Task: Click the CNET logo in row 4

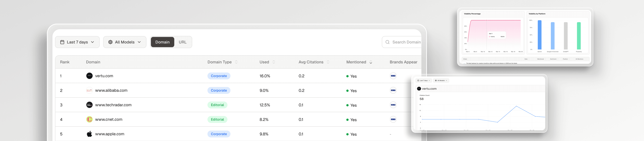Action: 89,119
